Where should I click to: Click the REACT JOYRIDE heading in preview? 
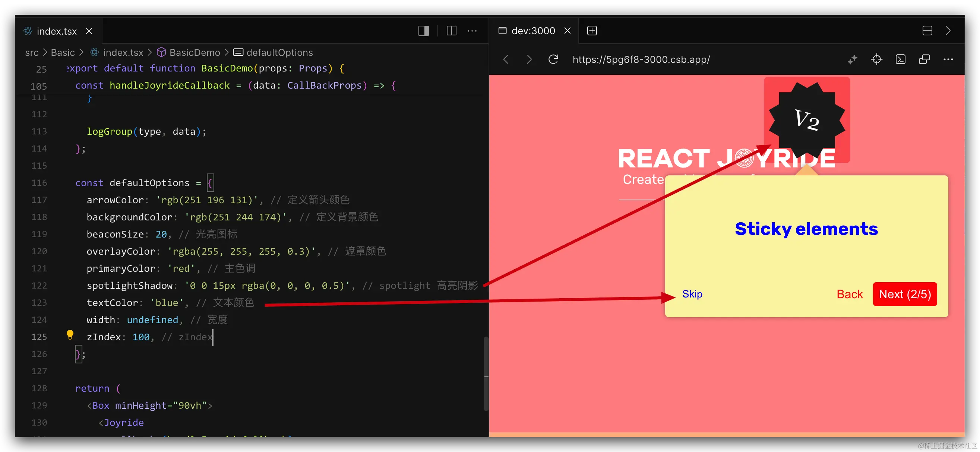[727, 159]
